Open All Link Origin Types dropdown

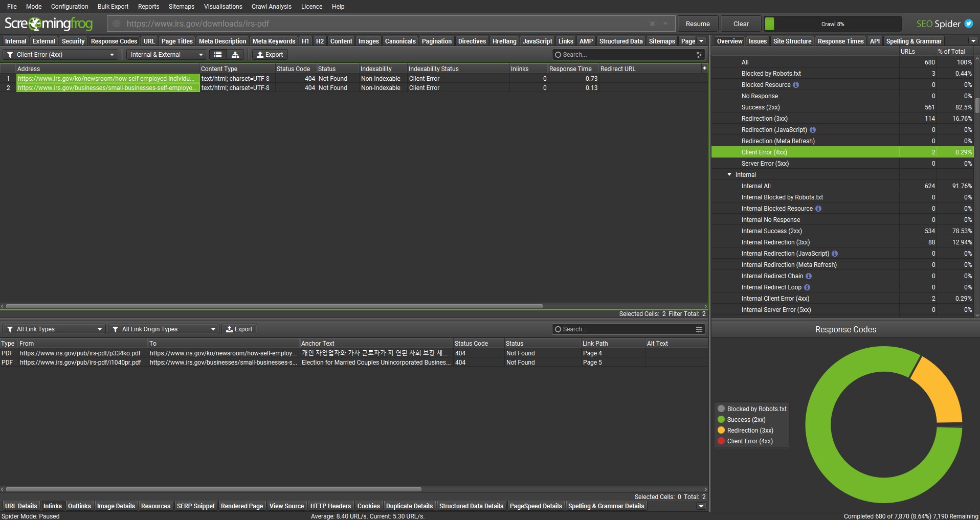pyautogui.click(x=164, y=329)
